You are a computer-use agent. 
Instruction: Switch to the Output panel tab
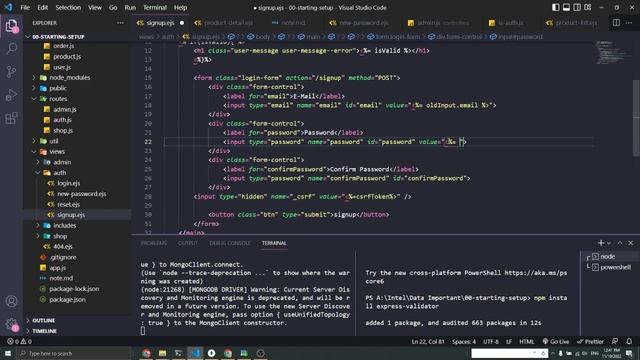point(188,243)
